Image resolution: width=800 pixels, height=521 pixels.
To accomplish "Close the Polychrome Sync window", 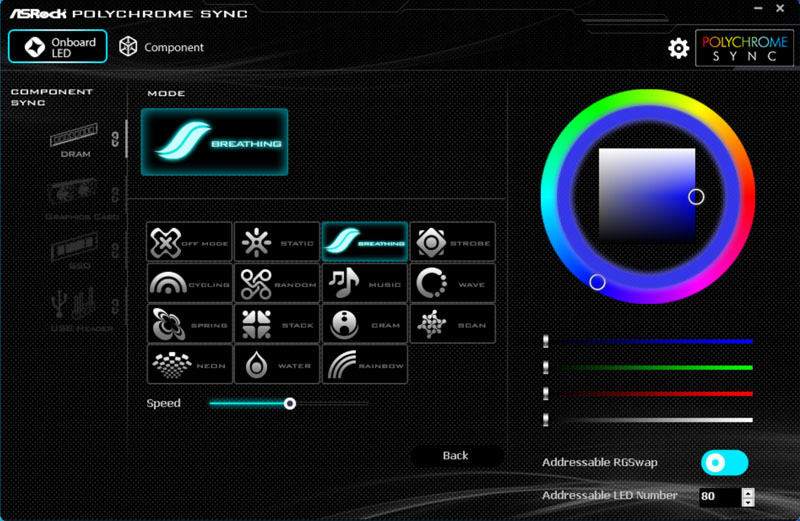I will coord(780,8).
